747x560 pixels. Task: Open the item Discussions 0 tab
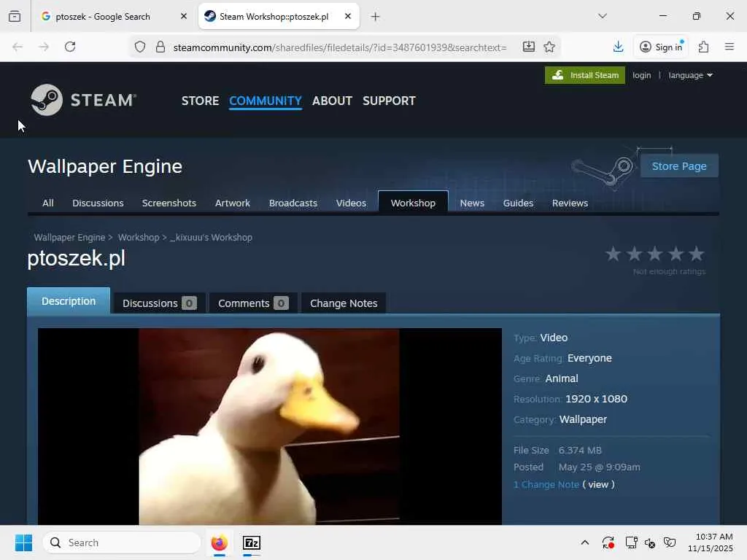coord(159,303)
